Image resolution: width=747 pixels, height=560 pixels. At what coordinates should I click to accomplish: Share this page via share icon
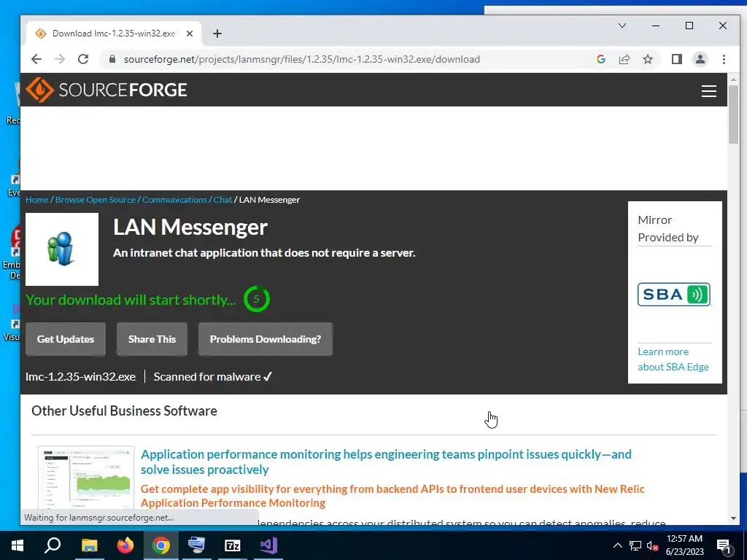point(624,59)
